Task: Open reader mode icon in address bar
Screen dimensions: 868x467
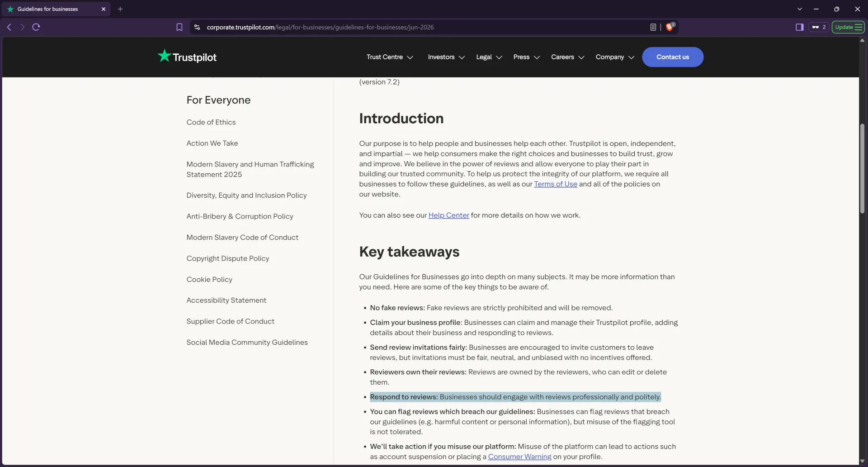Action: coord(653,27)
